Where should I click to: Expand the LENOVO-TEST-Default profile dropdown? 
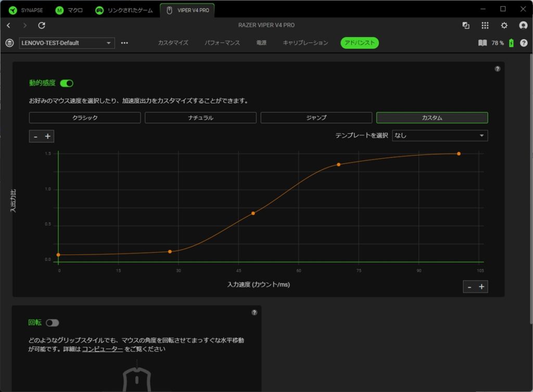109,43
